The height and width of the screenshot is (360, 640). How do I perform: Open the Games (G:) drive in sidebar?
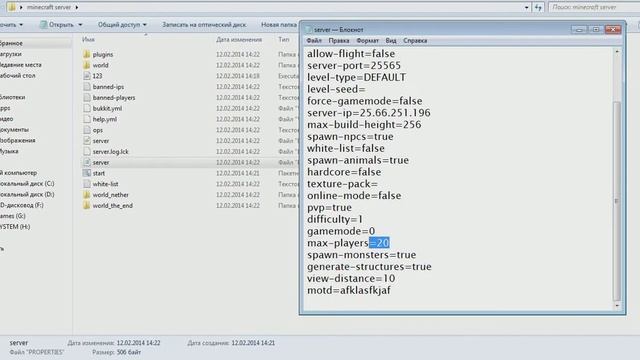click(x=13, y=216)
